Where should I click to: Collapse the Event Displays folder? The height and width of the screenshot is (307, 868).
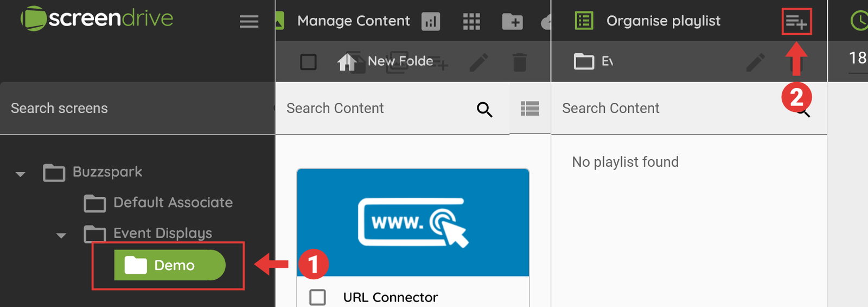pos(61,235)
